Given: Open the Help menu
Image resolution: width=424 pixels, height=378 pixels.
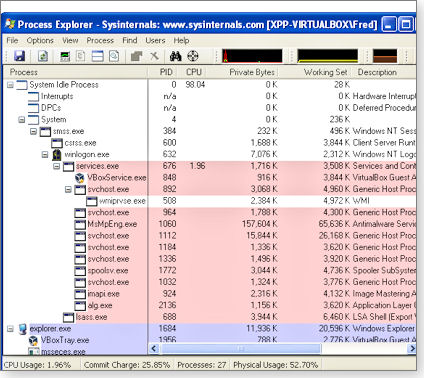Looking at the screenshot, I should coord(181,40).
